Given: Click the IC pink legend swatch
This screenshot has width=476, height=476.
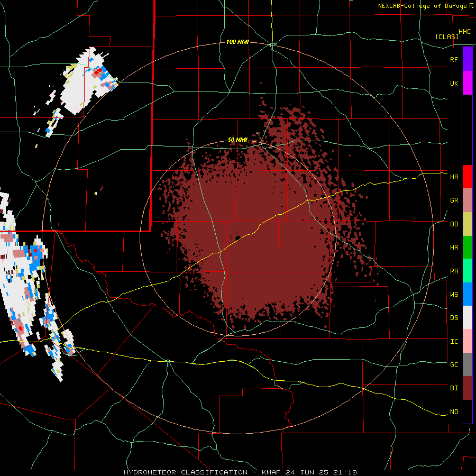Looking at the screenshot, I should [x=467, y=341].
